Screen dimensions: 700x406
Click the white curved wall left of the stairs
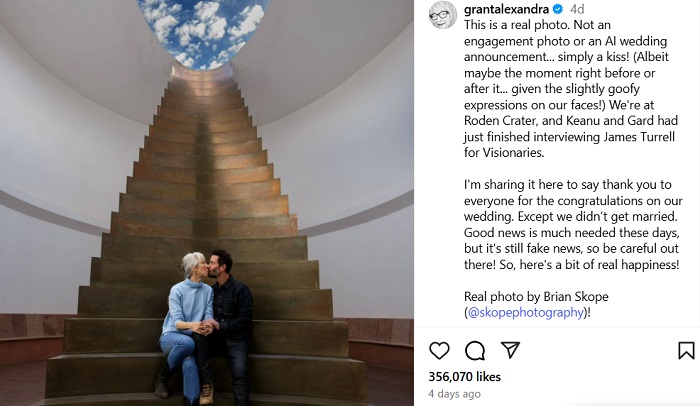(60, 180)
